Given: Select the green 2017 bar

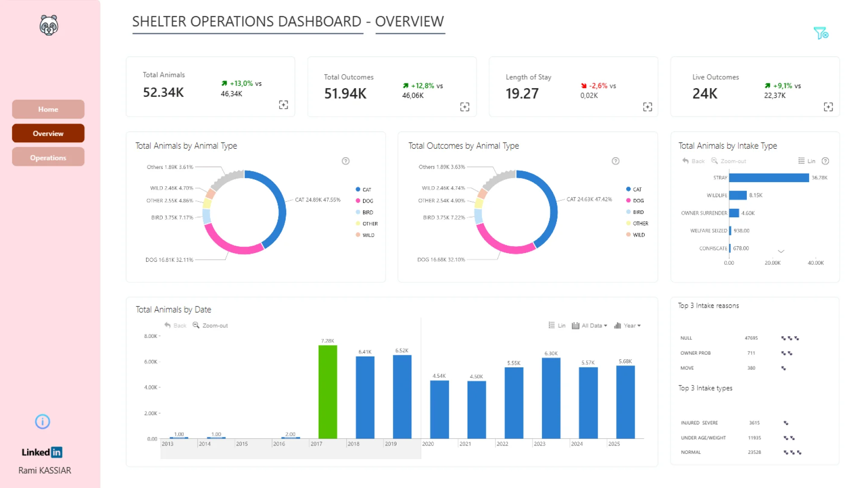Looking at the screenshot, I should 328,392.
